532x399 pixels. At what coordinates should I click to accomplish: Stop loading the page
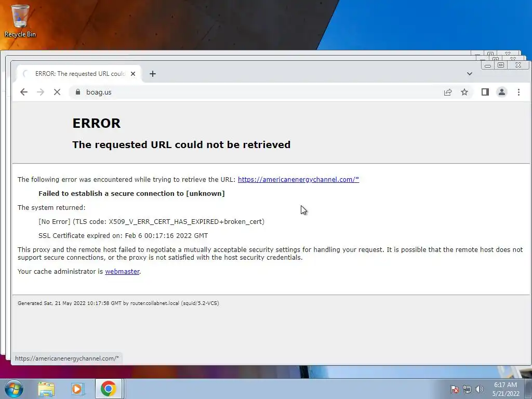coord(57,92)
